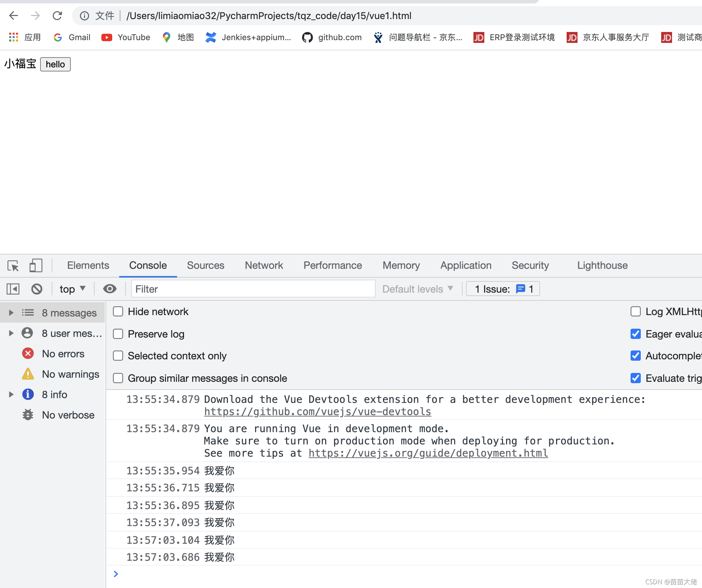Image resolution: width=702 pixels, height=588 pixels.
Task: Click the address bar URL
Action: click(x=269, y=16)
